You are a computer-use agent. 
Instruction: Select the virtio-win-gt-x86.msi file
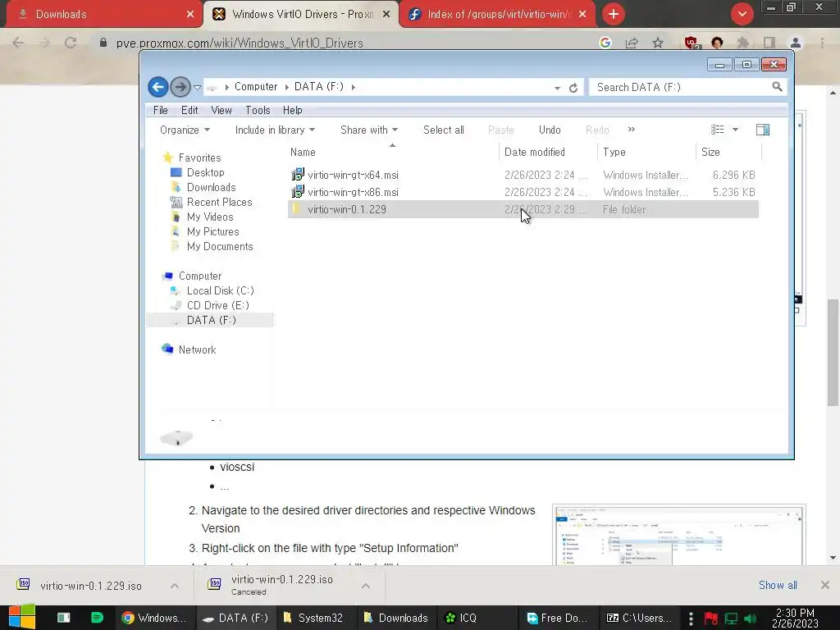[x=523, y=192]
